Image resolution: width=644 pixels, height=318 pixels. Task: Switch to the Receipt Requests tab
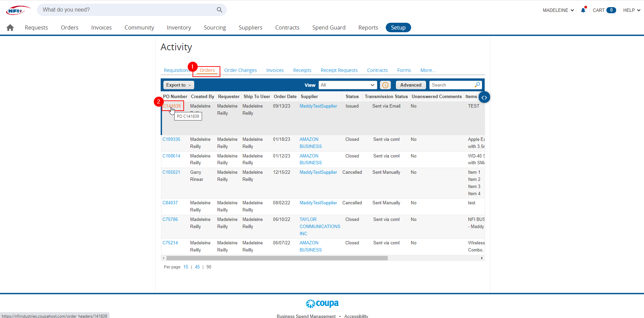point(339,70)
